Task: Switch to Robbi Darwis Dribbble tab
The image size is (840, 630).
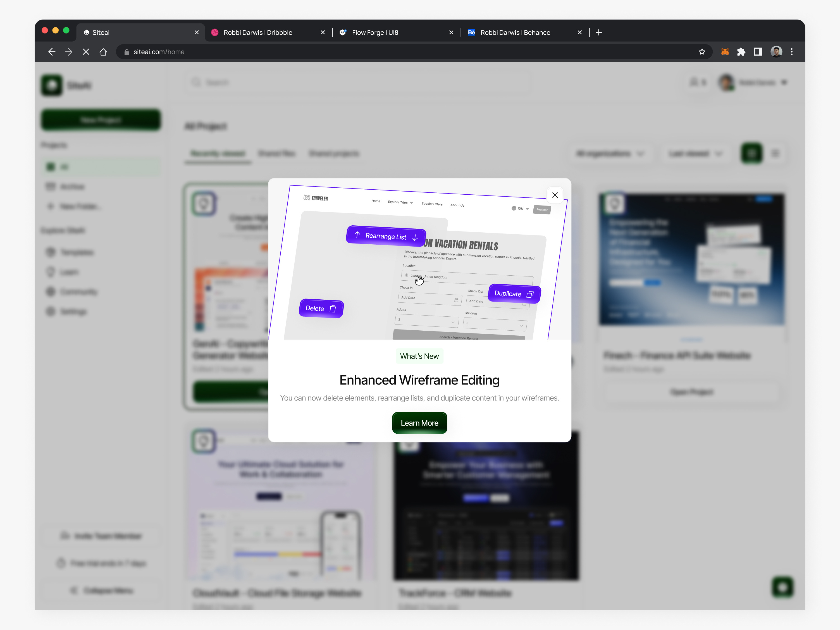Action: click(258, 33)
